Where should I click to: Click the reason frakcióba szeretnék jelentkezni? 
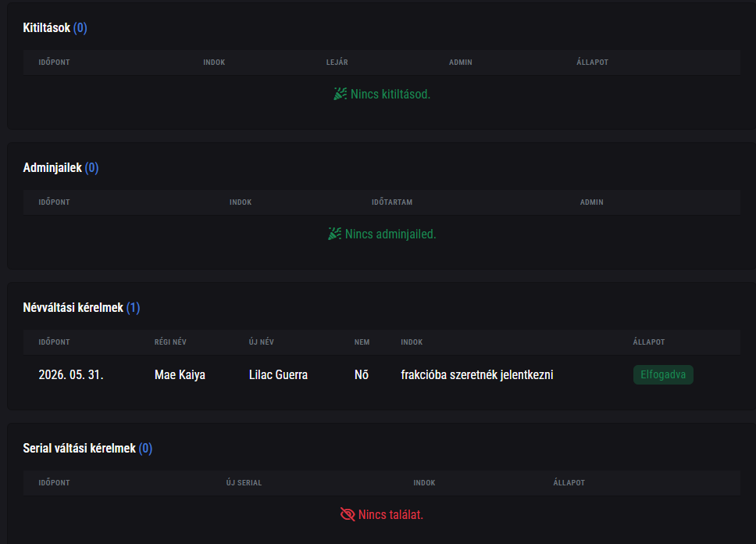click(x=477, y=375)
